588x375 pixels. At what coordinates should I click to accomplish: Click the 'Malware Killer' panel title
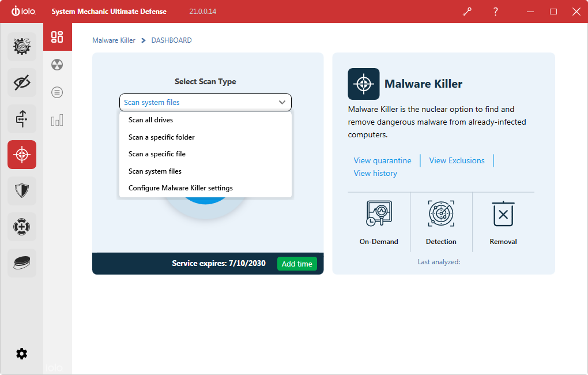[x=423, y=84]
